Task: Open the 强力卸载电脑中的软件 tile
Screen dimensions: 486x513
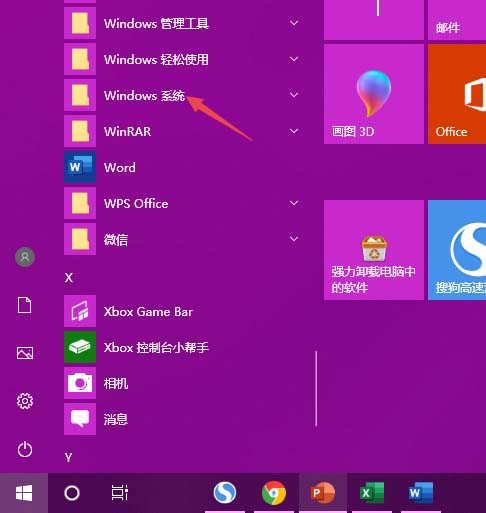Action: click(374, 250)
